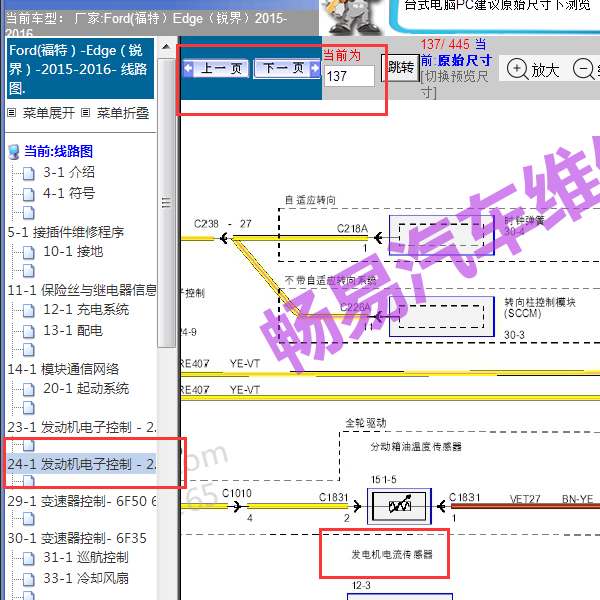600x600 pixels.
Task: Click page icon beside 31-1 巡航控制
Action: click(x=28, y=559)
